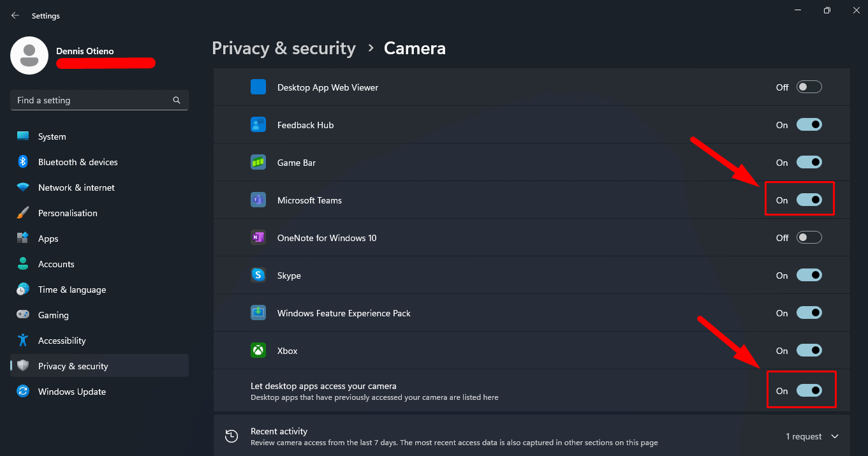This screenshot has width=868, height=456.
Task: Click the Dennis Otieno profile picture
Action: click(x=29, y=55)
